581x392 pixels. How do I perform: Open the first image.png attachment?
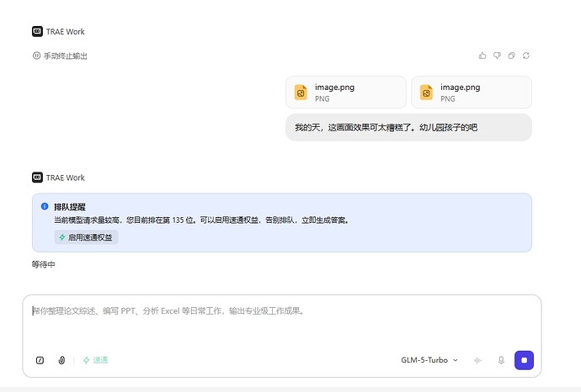pos(346,93)
